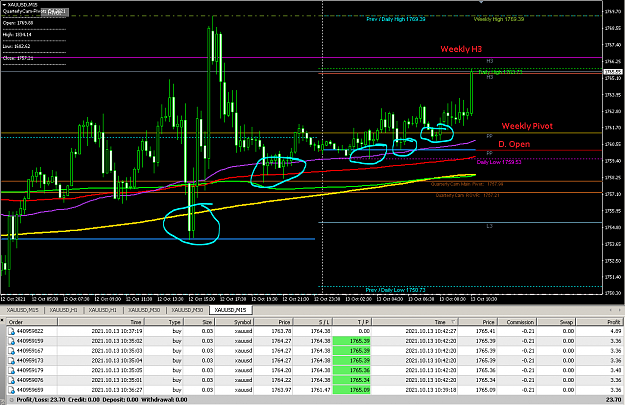Click the order icon for 440959179
Image resolution: width=625 pixels, height=405 pixels.
pyautogui.click(x=12, y=370)
